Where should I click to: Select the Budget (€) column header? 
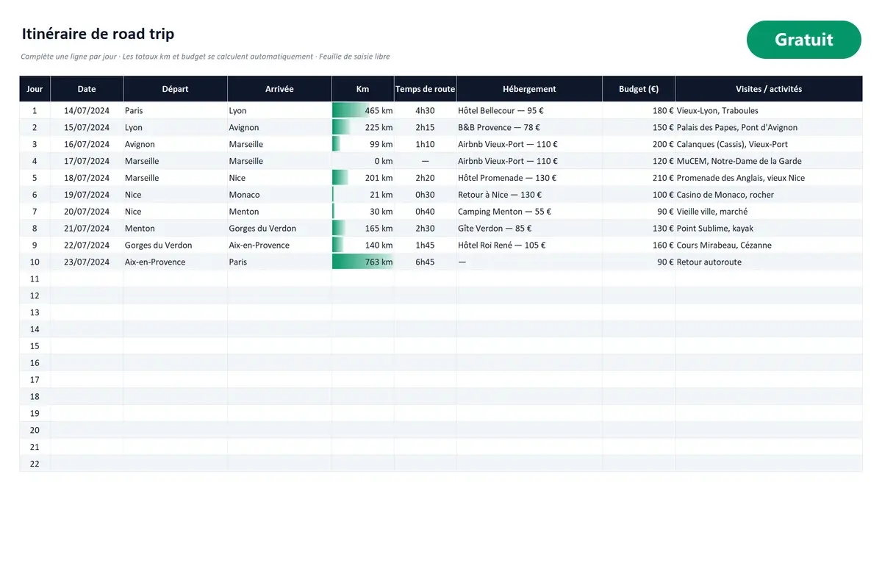(639, 89)
